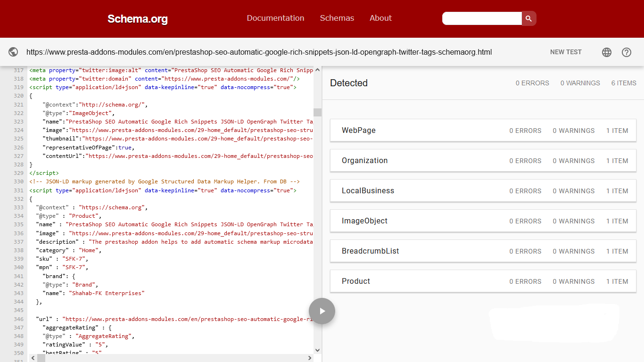Expand the Product result row
Image resolution: width=644 pixels, height=362 pixels.
(x=483, y=281)
